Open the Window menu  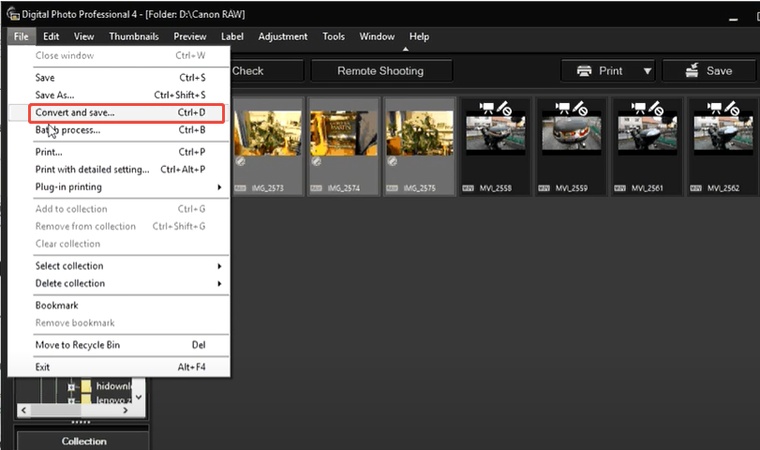coord(377,36)
